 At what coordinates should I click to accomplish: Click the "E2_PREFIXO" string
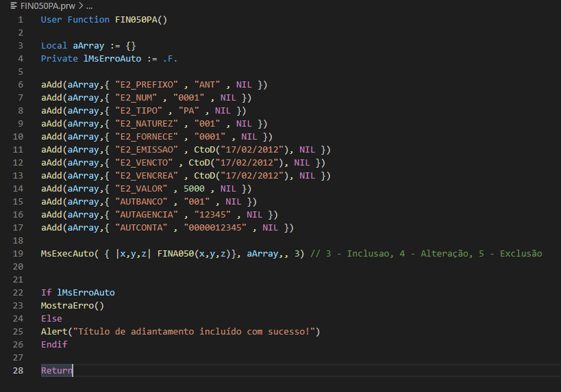(x=147, y=85)
